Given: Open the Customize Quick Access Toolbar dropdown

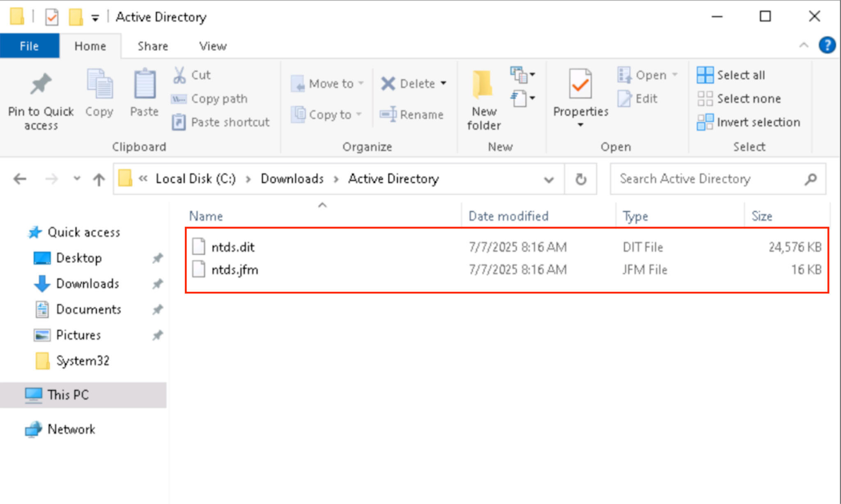Looking at the screenshot, I should click(x=95, y=18).
